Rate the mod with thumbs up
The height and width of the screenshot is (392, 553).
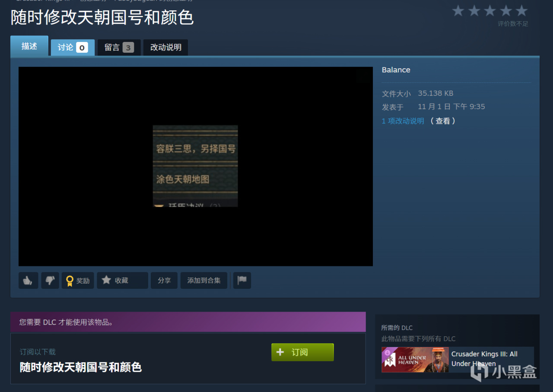pyautogui.click(x=28, y=281)
